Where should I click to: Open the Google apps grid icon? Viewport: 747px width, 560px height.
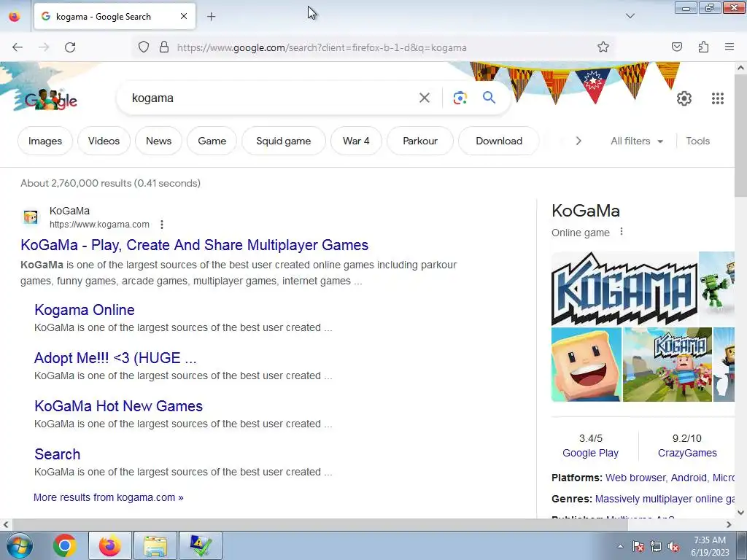coord(718,98)
